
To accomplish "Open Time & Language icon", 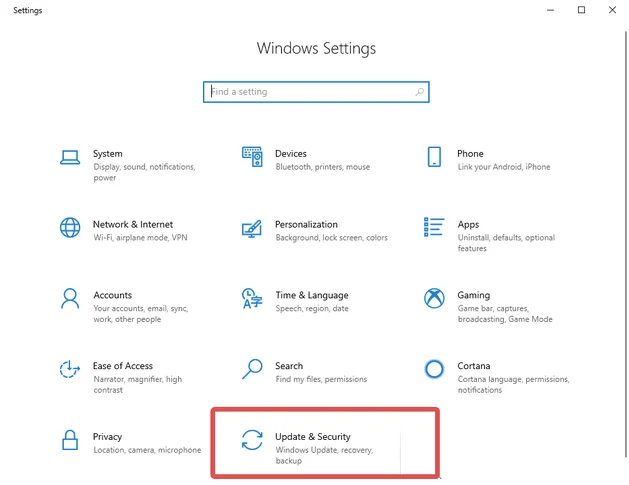I will 252,298.
